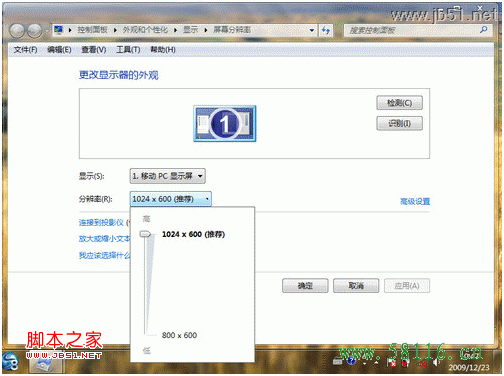Click the resolution slider thumb
Viewport: 504px width, 376px height.
click(x=145, y=234)
